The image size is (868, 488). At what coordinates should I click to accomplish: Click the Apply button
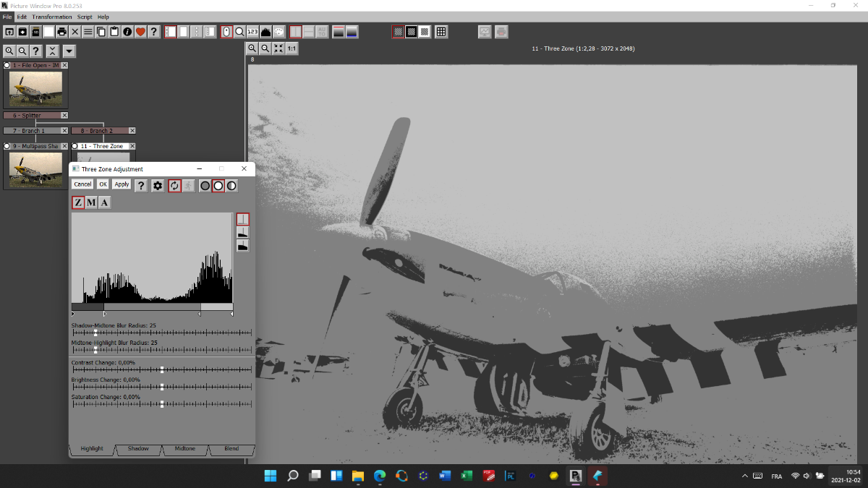122,184
